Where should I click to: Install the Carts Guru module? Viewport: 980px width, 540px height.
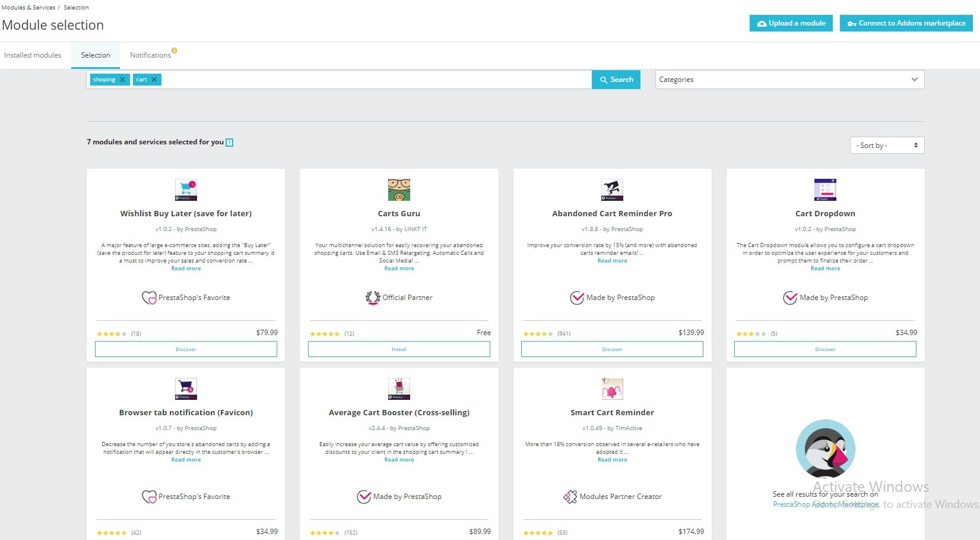(399, 349)
